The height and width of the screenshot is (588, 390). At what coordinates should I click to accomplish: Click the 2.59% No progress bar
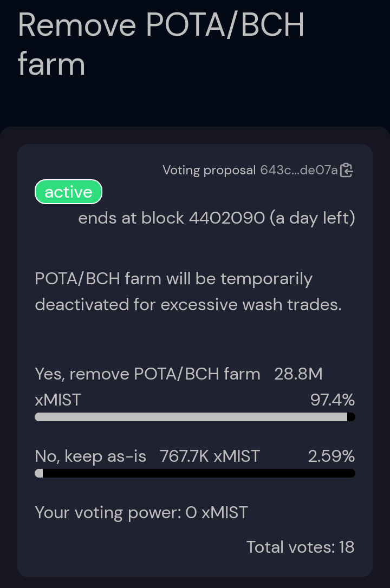click(x=194, y=473)
